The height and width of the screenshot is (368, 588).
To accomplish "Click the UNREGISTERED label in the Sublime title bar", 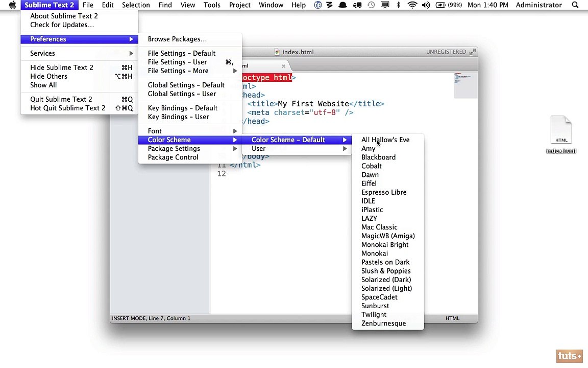I will tap(446, 52).
